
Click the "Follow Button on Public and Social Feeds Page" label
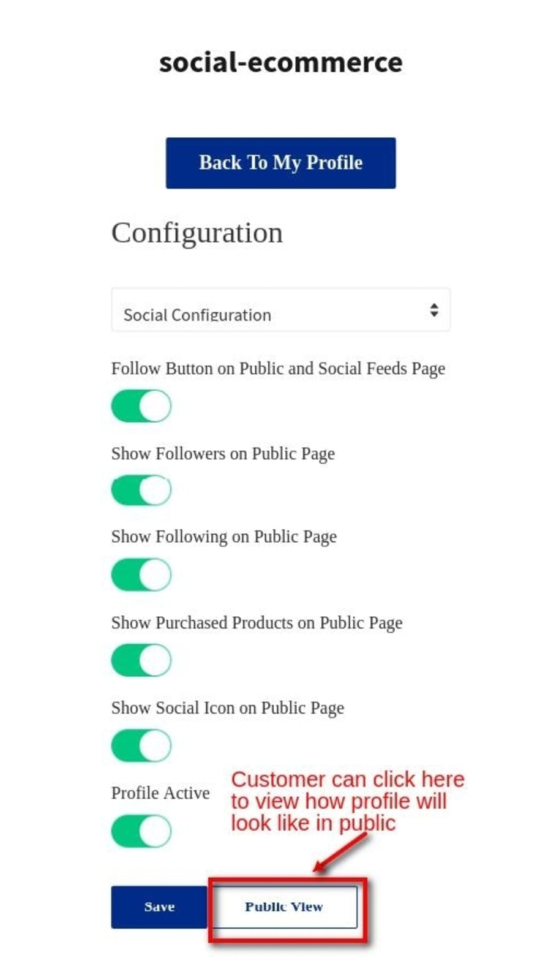pos(278,369)
